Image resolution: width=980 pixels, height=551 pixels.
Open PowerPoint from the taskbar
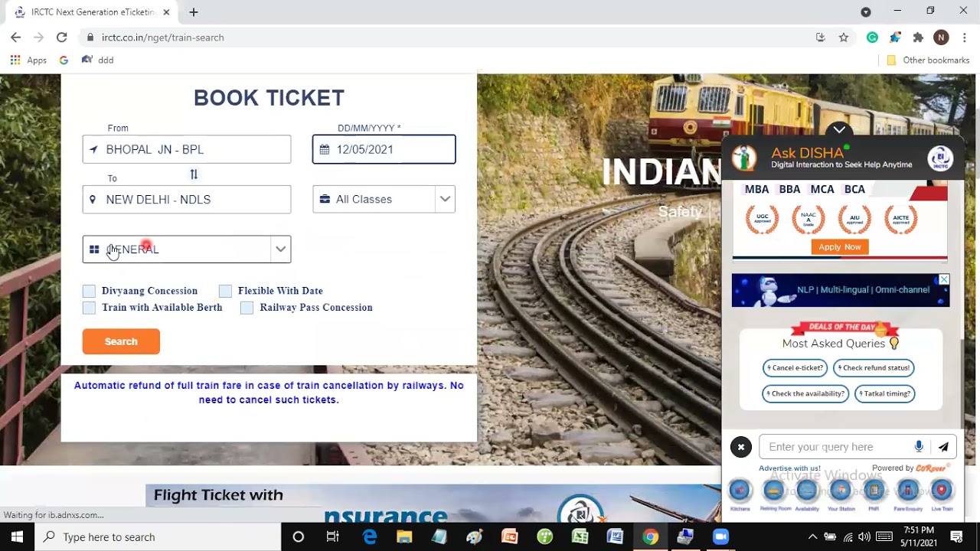click(x=509, y=537)
